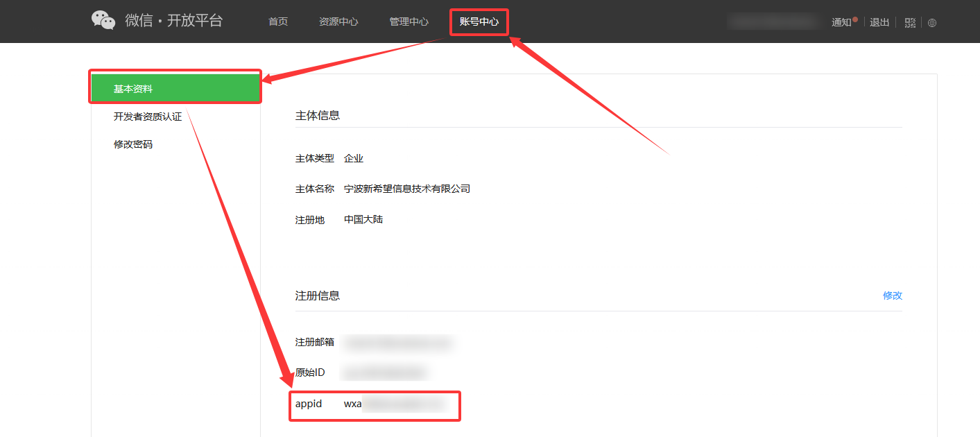
Task: Click the globe language icon
Action: point(932,22)
